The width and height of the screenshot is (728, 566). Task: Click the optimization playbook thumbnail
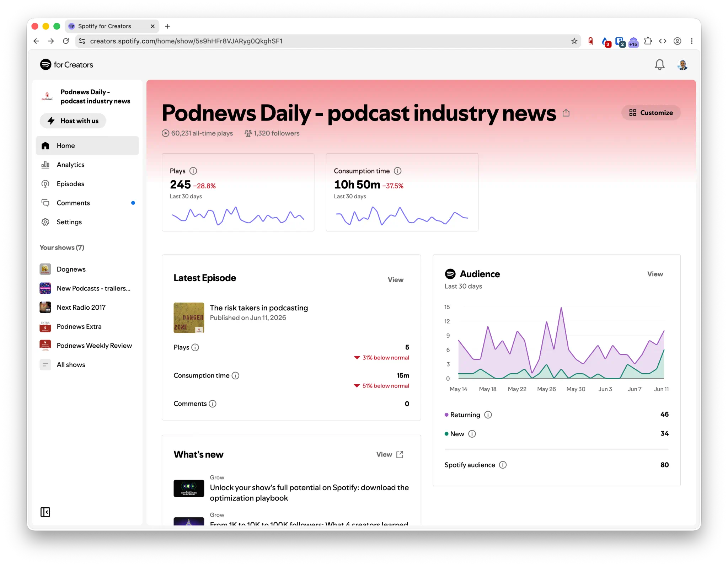(189, 488)
